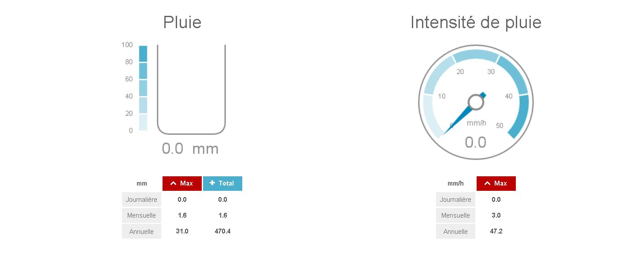
Task: Click the annual max intensity value 47.2
Action: click(x=496, y=231)
